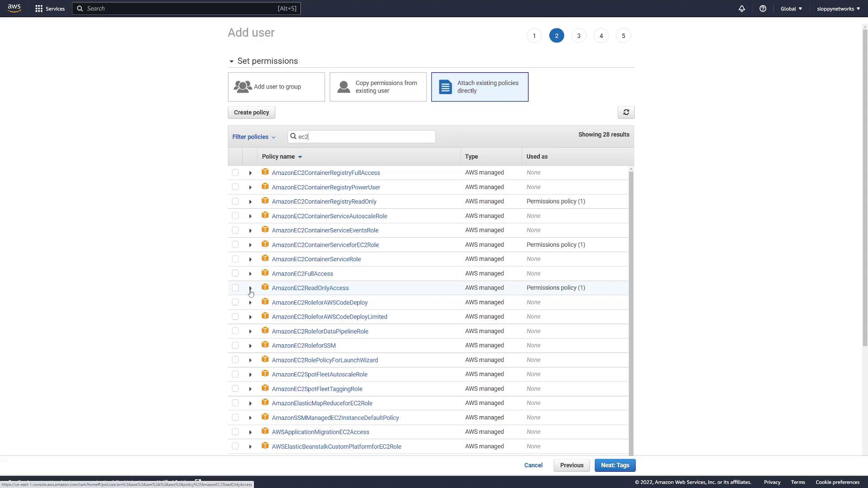
Task: Click the AmazonEC2FullAccess policy cube icon
Action: (265, 273)
